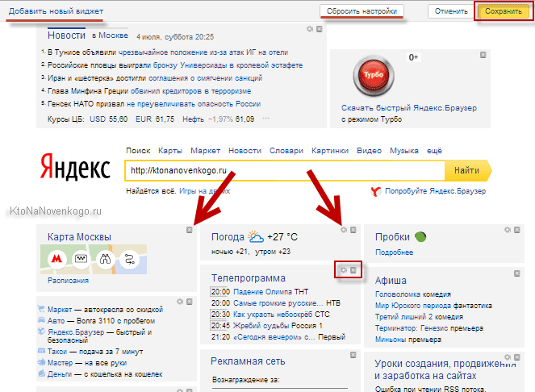Expand the "ещё" services menu
The height and width of the screenshot is (392, 535).
coord(435,151)
